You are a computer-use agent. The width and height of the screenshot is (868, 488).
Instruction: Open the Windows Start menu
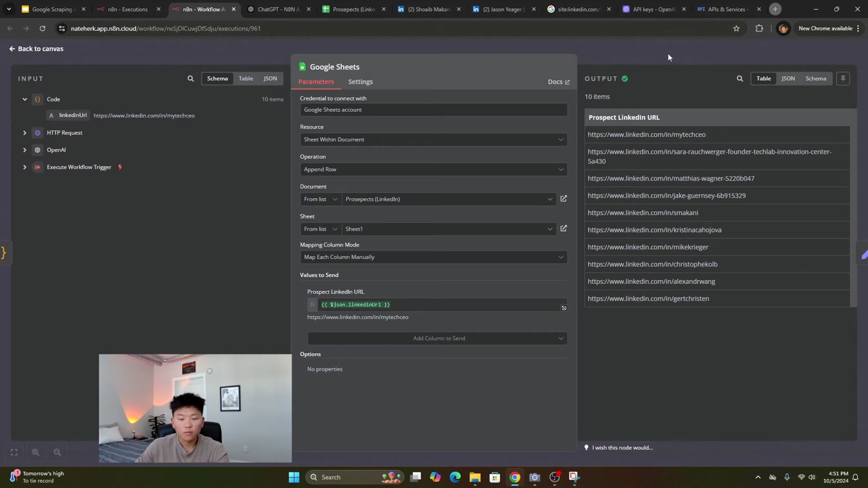pos(294,477)
